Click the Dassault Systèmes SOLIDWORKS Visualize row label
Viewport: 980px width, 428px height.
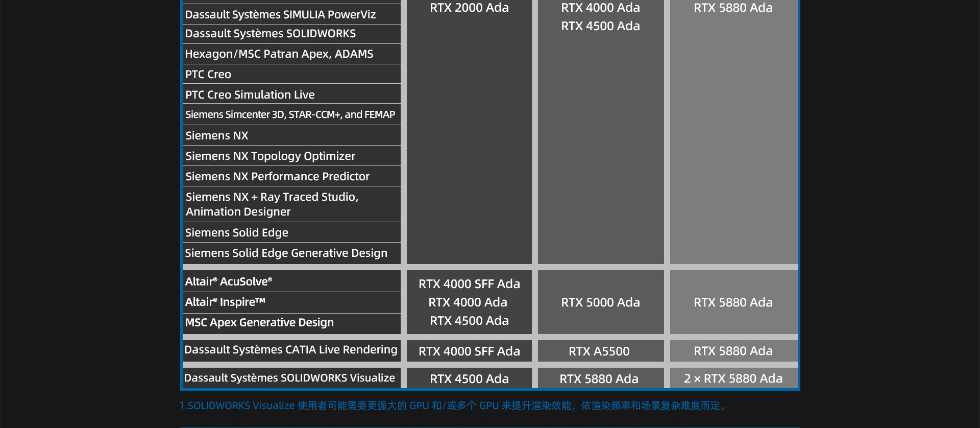click(289, 378)
